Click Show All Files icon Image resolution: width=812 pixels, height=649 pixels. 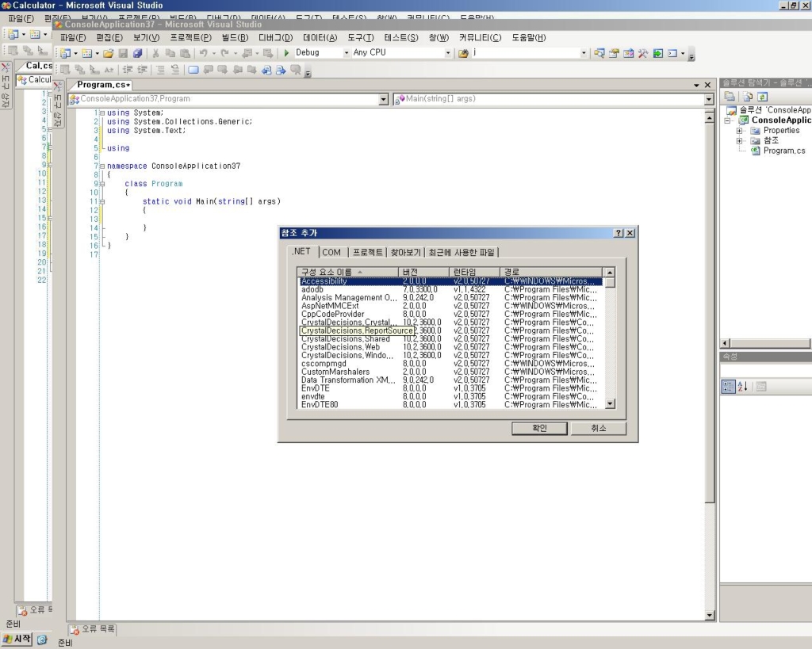coord(747,96)
